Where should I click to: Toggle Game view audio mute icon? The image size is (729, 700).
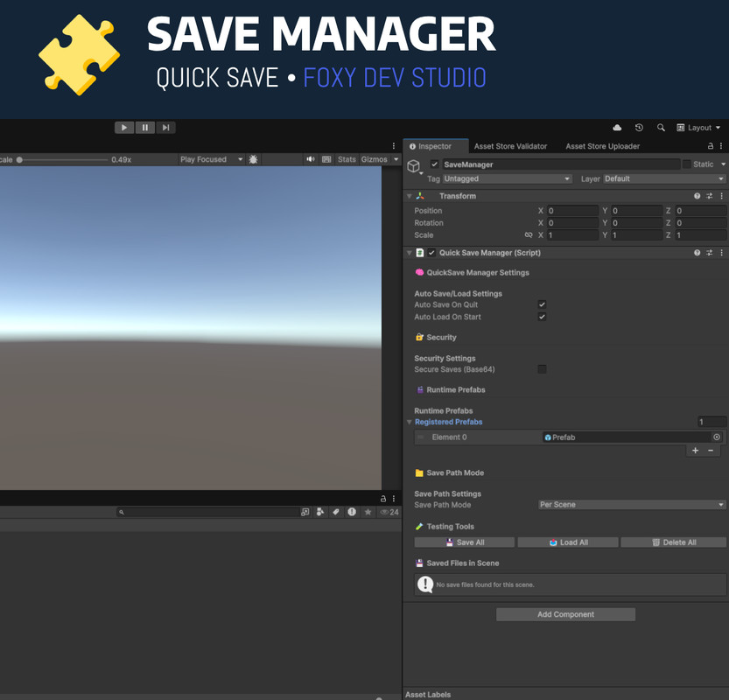pos(311,159)
